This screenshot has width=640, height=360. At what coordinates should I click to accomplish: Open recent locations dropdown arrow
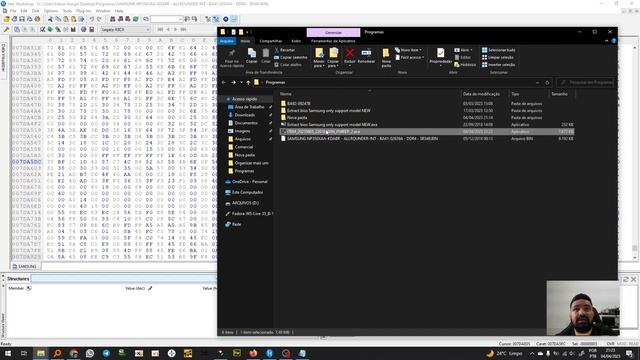[241, 82]
